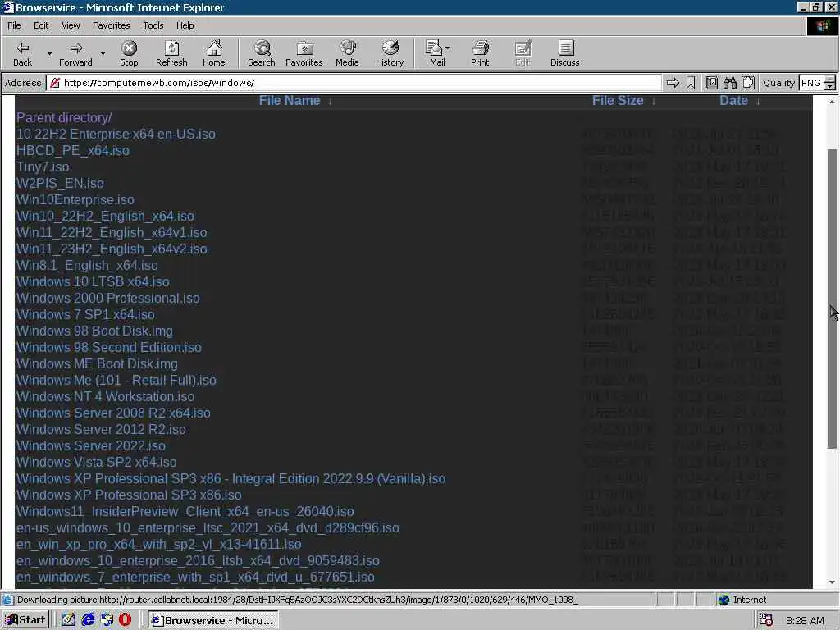Click the first quick launch notepad icon
The width and height of the screenshot is (840, 630).
(69, 620)
